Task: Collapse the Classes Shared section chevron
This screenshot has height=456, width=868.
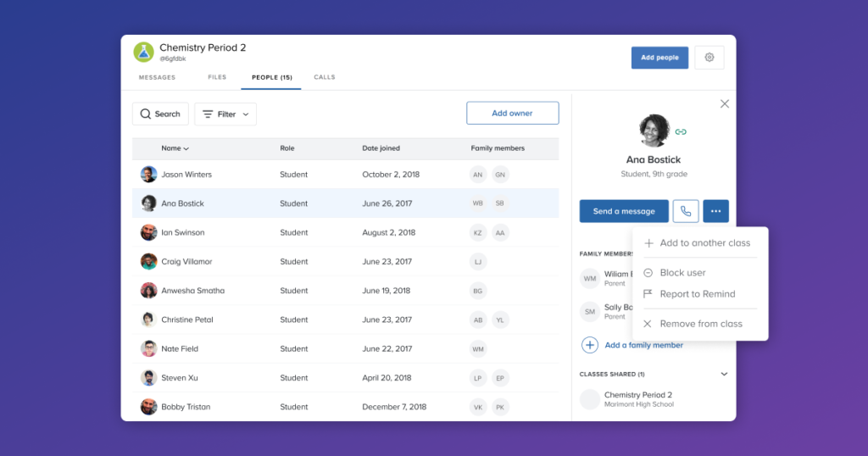Action: click(724, 374)
